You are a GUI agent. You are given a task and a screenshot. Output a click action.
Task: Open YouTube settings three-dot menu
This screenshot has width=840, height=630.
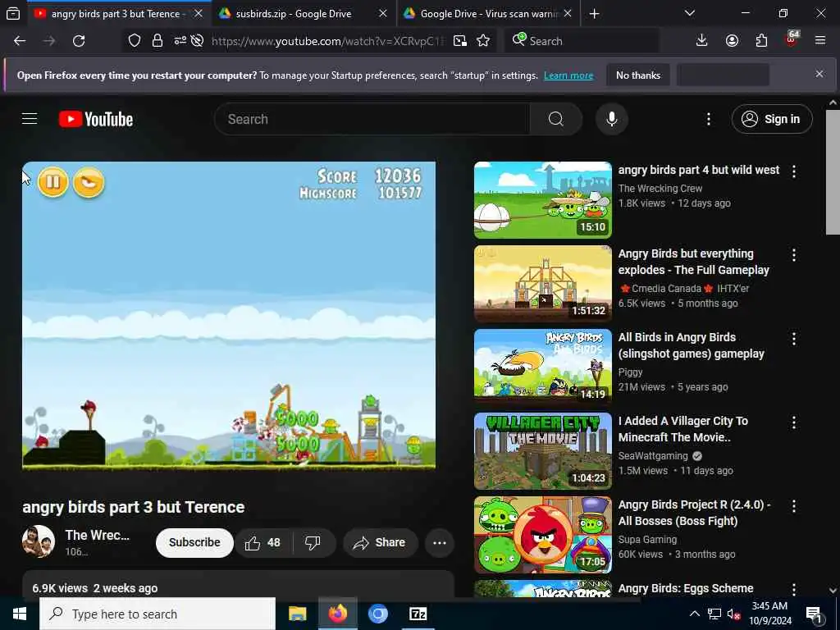[x=708, y=119]
